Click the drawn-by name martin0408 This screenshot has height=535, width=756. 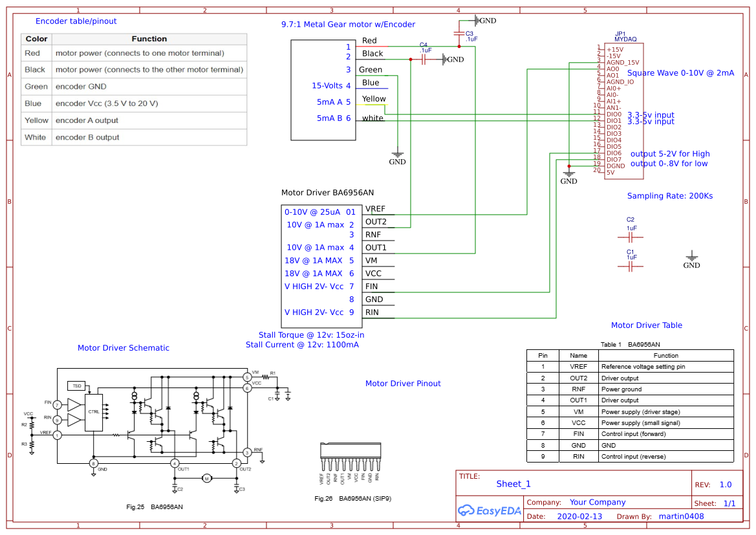click(681, 516)
